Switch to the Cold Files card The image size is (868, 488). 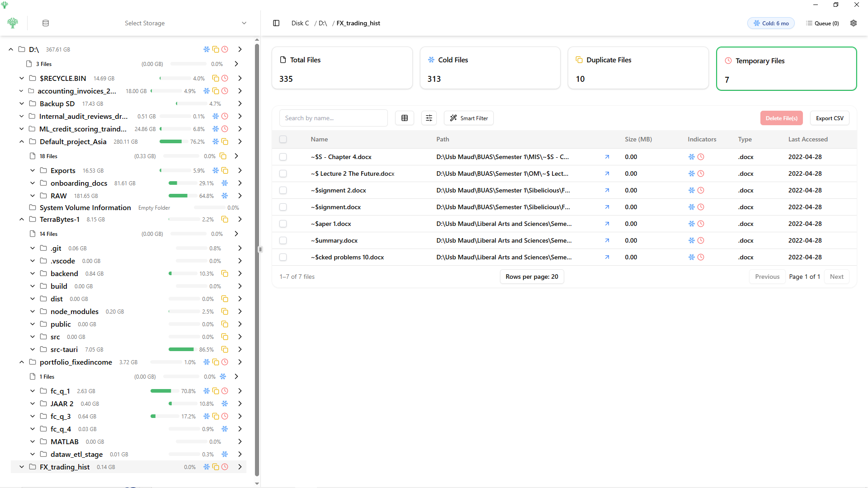[490, 68]
